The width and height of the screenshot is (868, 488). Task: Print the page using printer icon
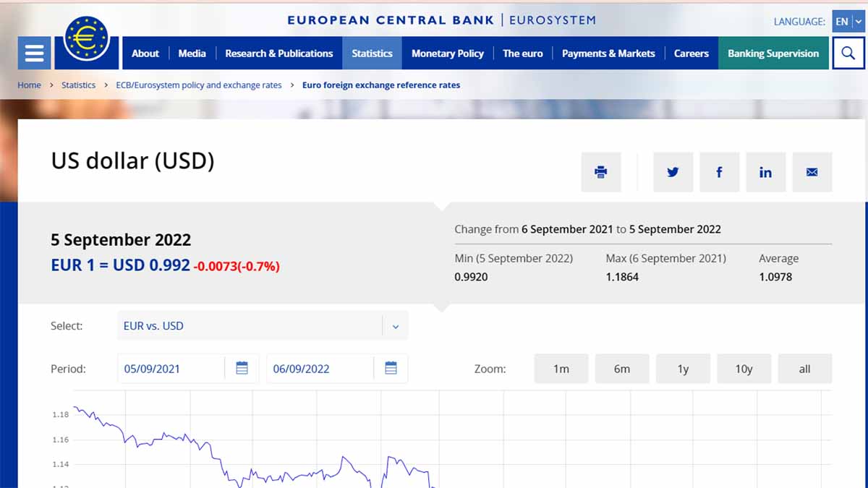coord(600,172)
